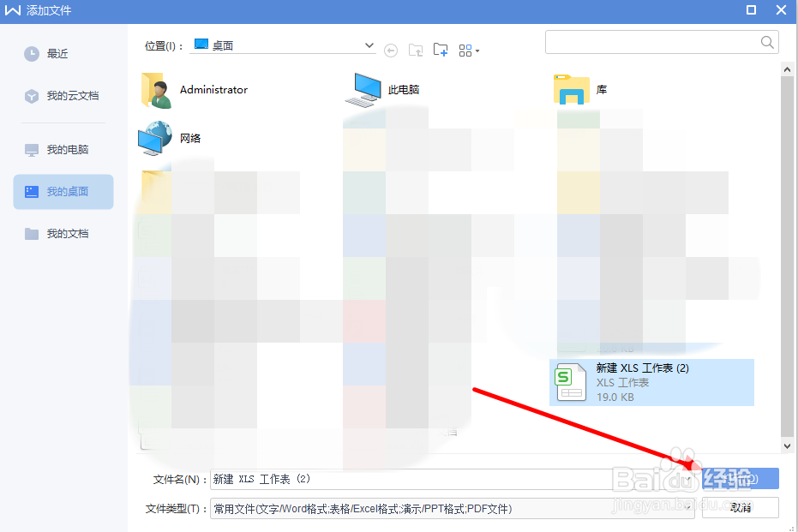
Task: Expand the 位置 location dropdown
Action: point(369,45)
